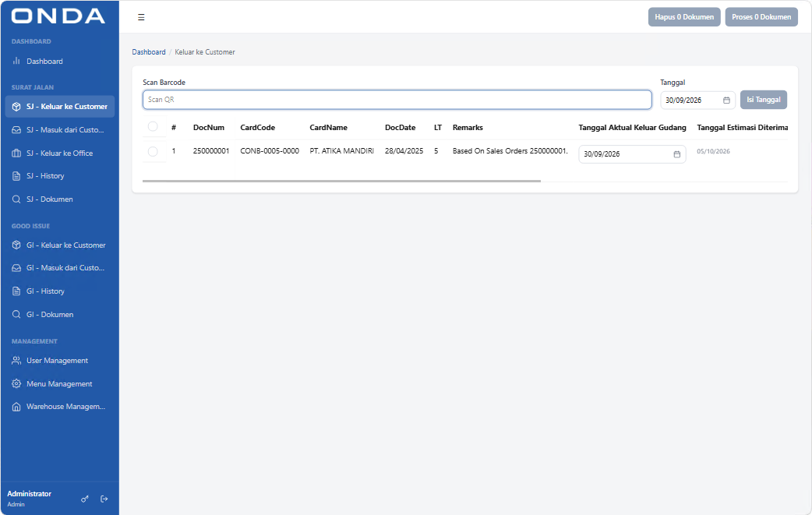
Task: Click the ONDA logo
Action: tap(58, 16)
